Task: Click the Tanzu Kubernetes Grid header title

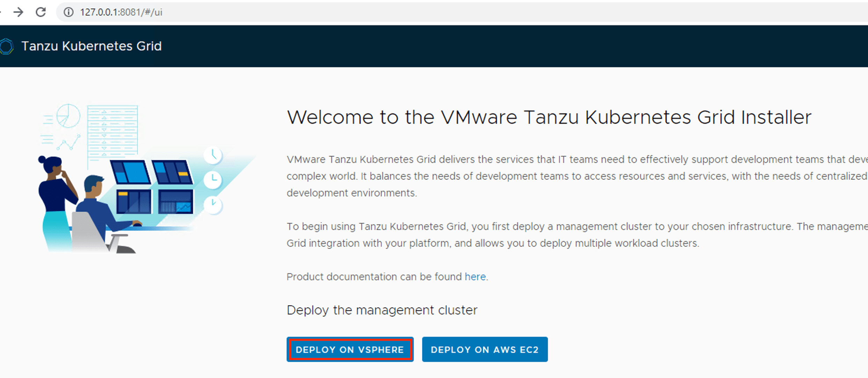Action: click(x=92, y=46)
